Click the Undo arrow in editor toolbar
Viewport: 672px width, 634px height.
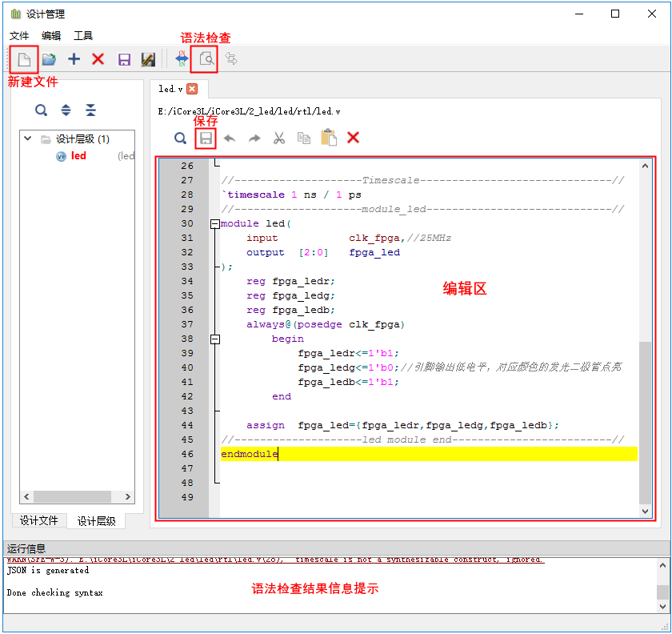230,138
